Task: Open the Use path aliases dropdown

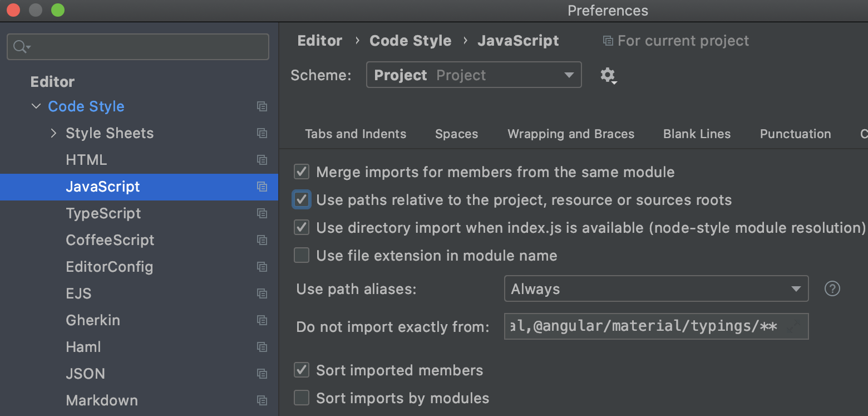Action: [797, 288]
